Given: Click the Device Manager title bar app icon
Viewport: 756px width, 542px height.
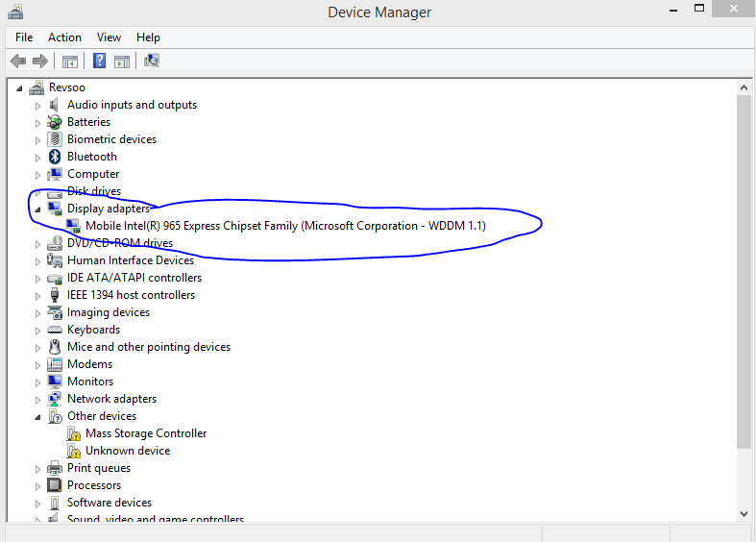Looking at the screenshot, I should [x=15, y=12].
